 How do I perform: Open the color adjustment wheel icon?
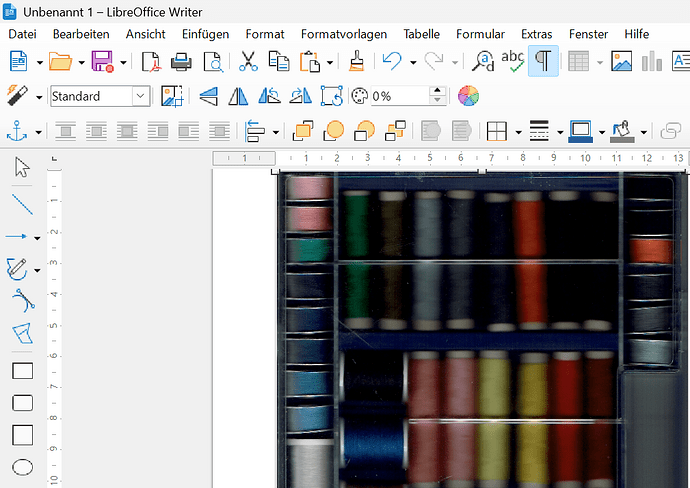(468, 96)
